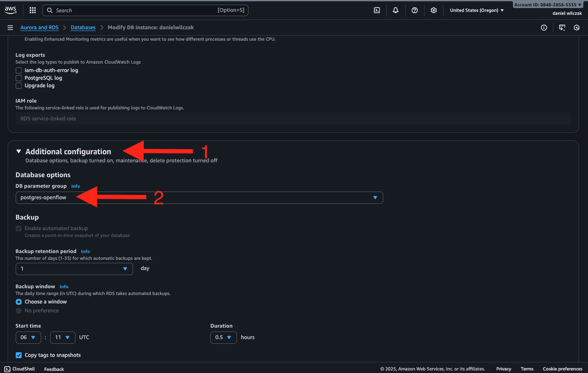
Task: Open the Backup retention period dropdown
Action: coord(74,269)
